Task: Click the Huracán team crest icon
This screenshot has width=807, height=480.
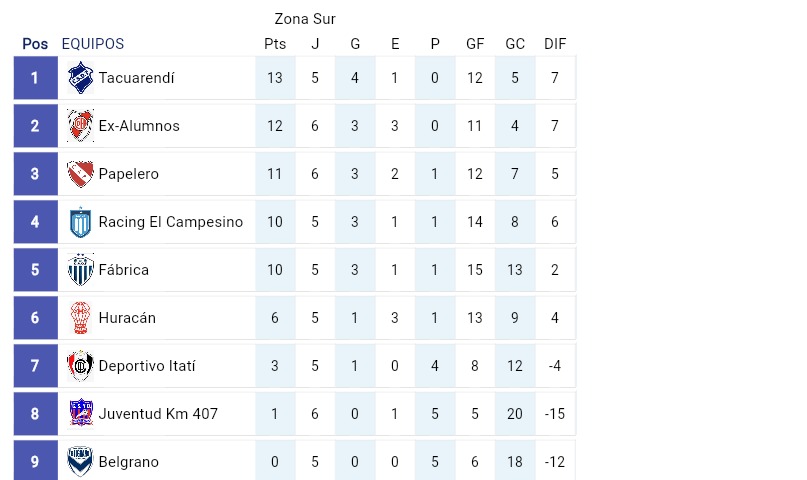Action: 80,318
